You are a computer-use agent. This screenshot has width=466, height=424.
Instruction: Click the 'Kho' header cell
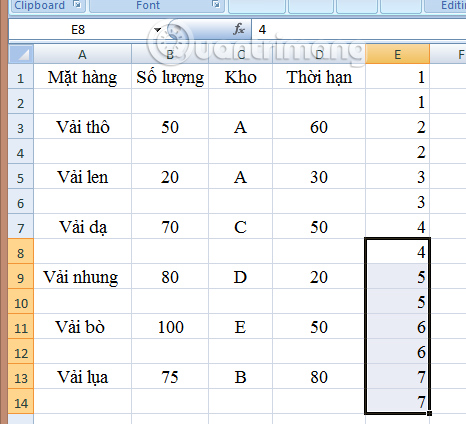click(x=241, y=76)
